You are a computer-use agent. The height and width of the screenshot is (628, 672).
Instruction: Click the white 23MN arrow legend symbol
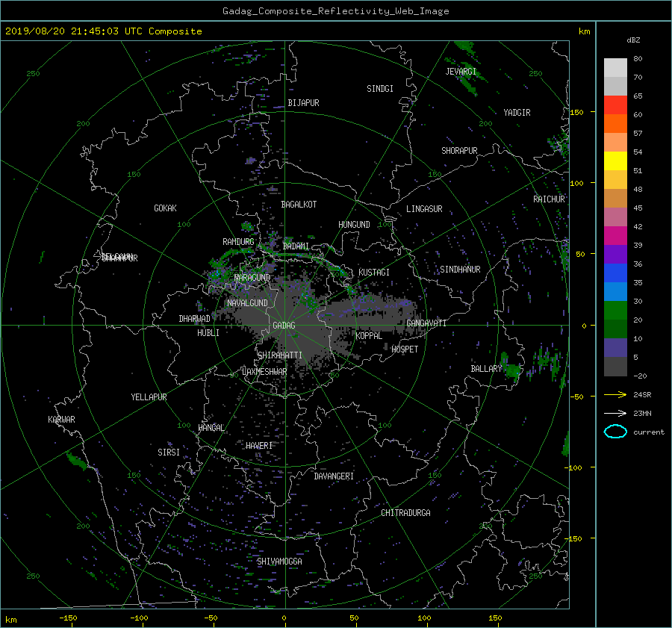[x=615, y=413]
